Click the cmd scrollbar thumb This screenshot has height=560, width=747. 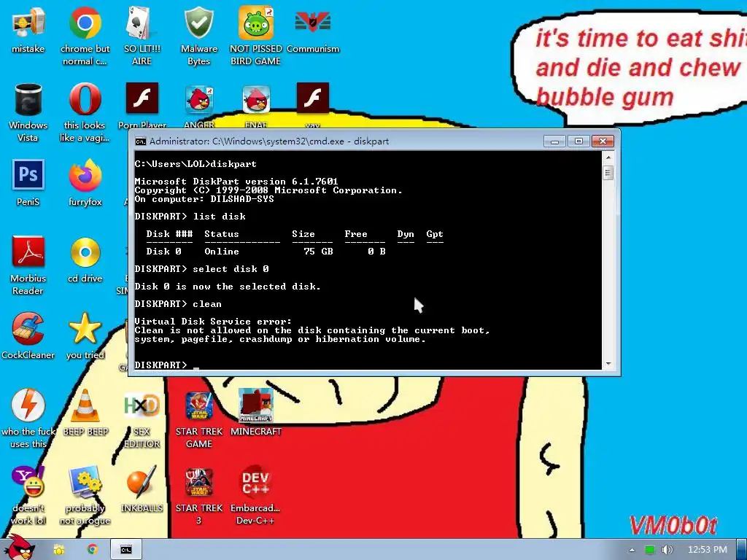click(x=608, y=173)
